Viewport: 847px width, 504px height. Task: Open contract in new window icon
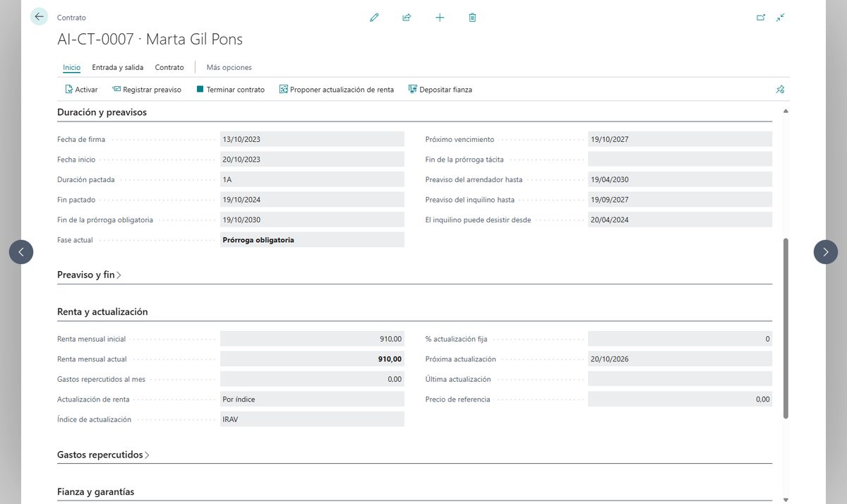pyautogui.click(x=761, y=18)
